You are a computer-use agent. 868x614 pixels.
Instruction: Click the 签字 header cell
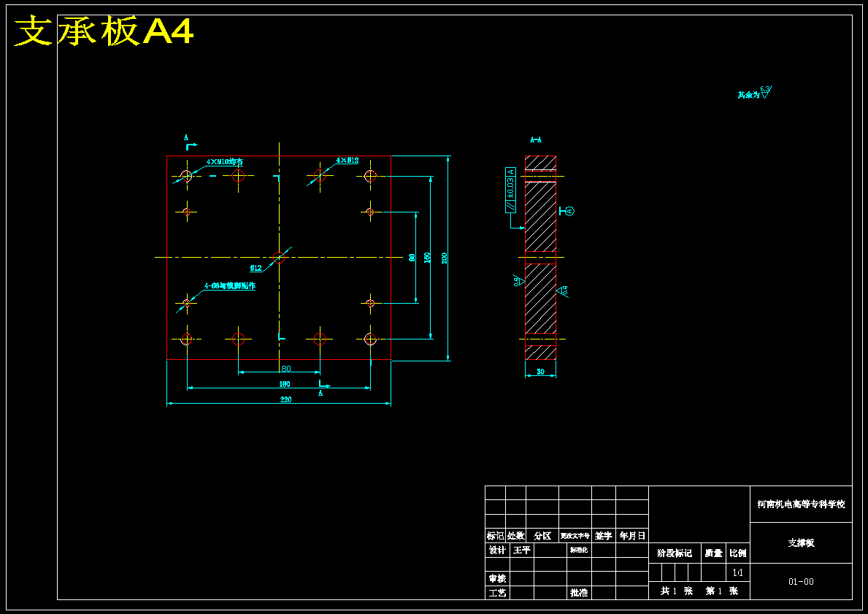604,536
